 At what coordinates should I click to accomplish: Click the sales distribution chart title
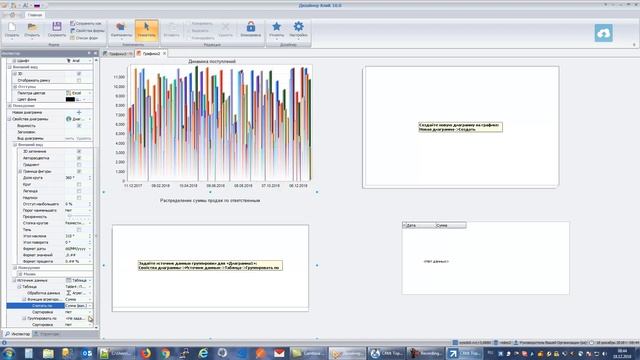click(210, 200)
